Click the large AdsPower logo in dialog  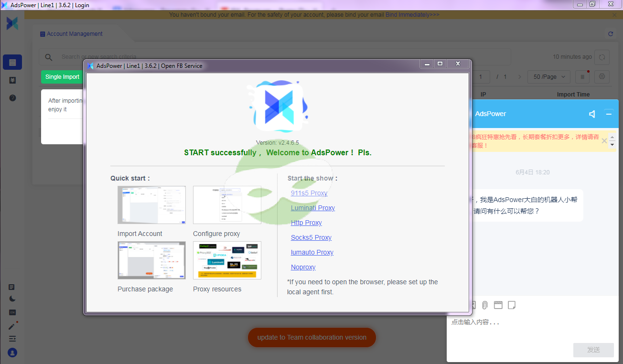coord(278,106)
